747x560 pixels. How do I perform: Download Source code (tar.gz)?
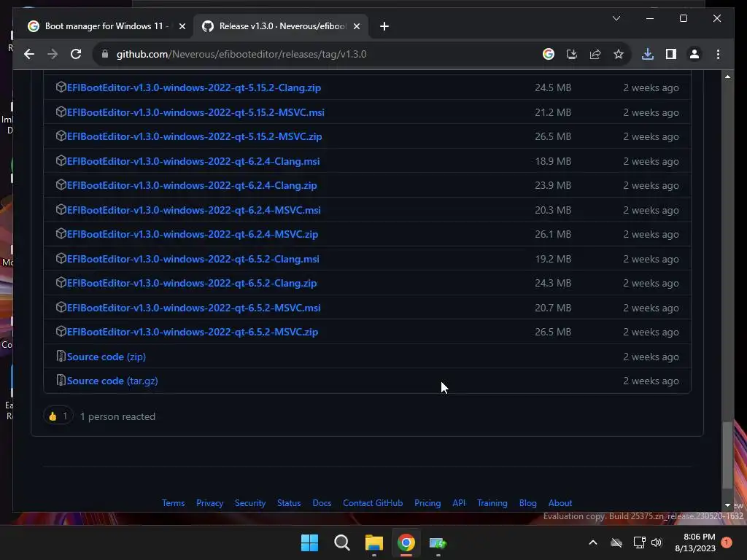pyautogui.click(x=112, y=381)
